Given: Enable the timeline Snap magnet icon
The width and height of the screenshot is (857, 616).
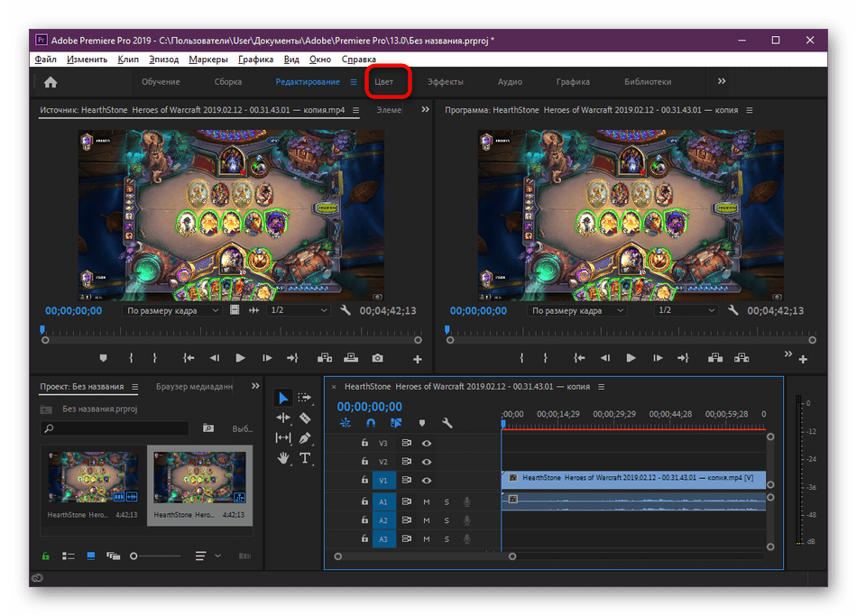Looking at the screenshot, I should click(370, 422).
